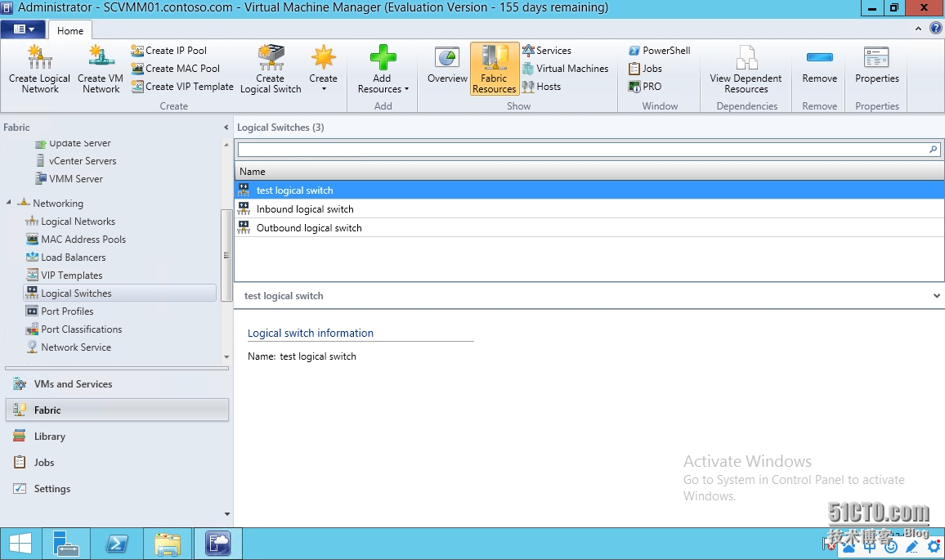Select vCenter Servers tree node
The width and height of the screenshot is (945, 560).
click(x=76, y=161)
